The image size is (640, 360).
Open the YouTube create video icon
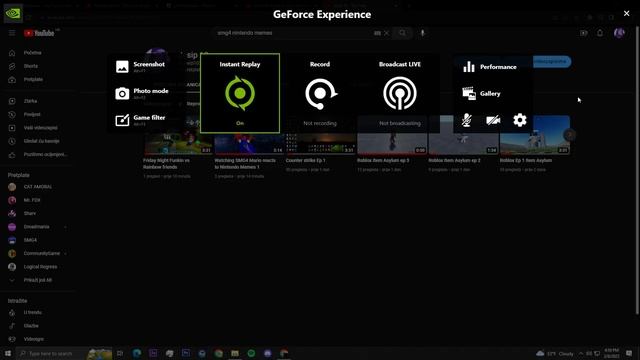[584, 33]
